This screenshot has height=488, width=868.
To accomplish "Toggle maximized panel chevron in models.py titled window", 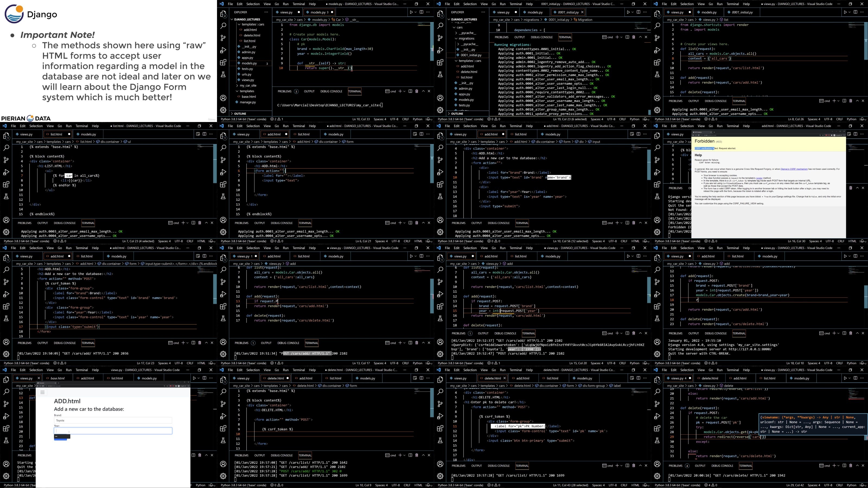I will (423, 91).
